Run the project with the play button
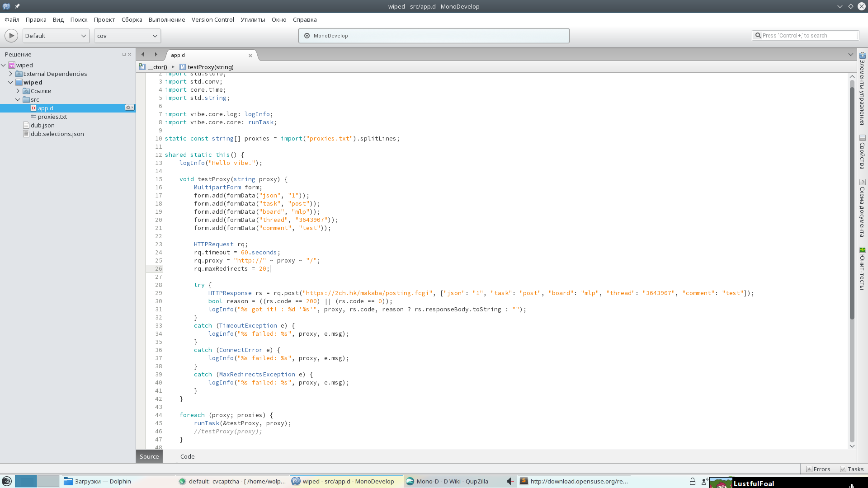Viewport: 868px width, 488px height. (11, 36)
